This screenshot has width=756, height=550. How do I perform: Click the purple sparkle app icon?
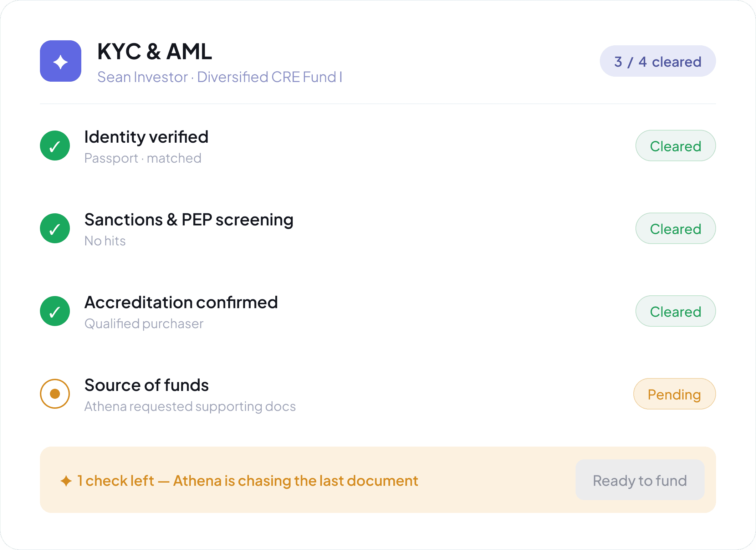pos(61,61)
